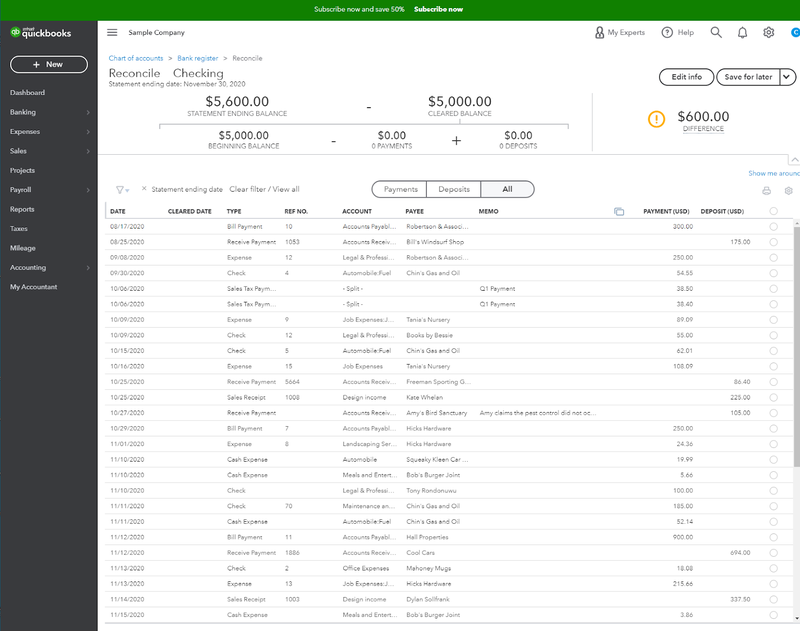The height and width of the screenshot is (631, 800).
Task: Sort by Type column header
Action: pos(234,211)
